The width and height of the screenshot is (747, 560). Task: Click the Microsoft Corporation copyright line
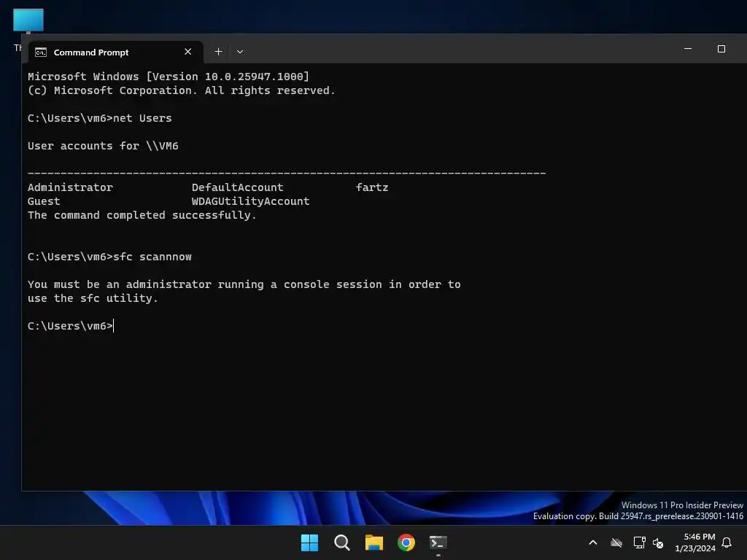(182, 90)
